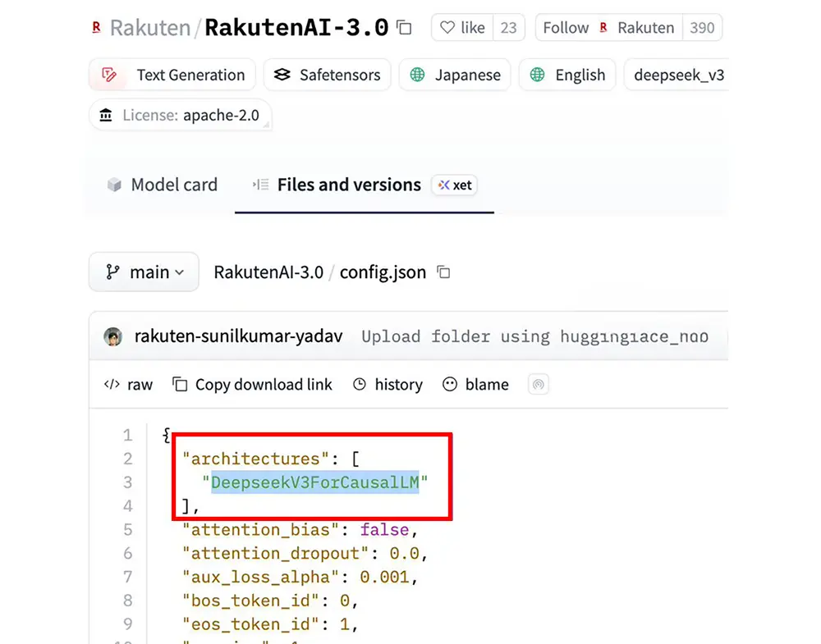This screenshot has width=821, height=644.
Task: Expand the main branch dropdown
Action: pyautogui.click(x=144, y=272)
